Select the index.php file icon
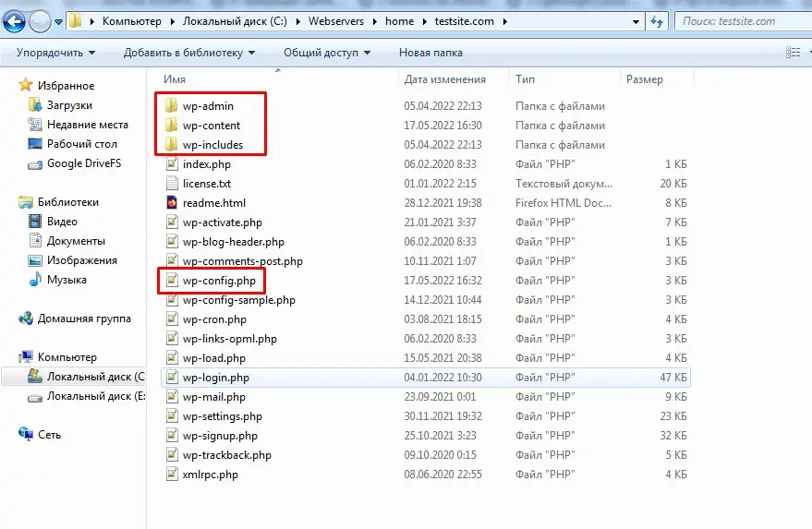The height and width of the screenshot is (529, 812). (x=172, y=164)
